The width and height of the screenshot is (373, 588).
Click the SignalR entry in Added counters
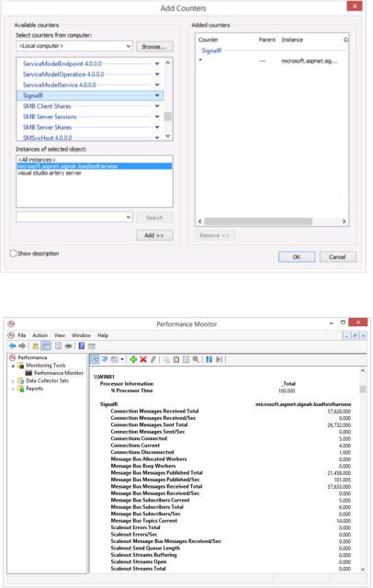(x=212, y=51)
